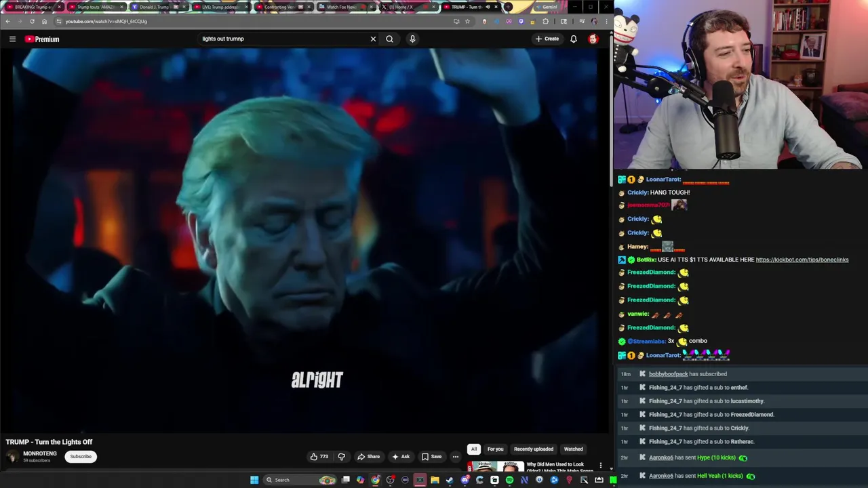Click the Windows taskbar Search box
This screenshot has height=488, width=868.
[299, 480]
